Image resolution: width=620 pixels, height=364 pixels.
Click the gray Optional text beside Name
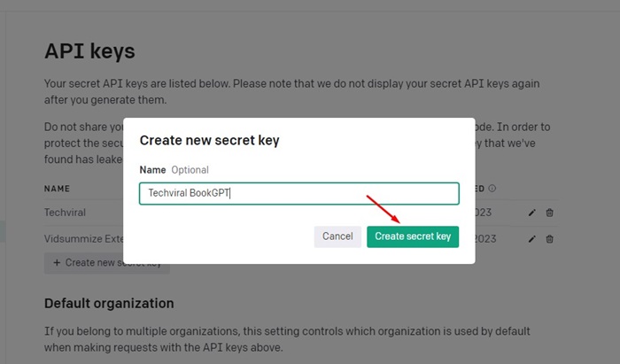pyautogui.click(x=190, y=170)
